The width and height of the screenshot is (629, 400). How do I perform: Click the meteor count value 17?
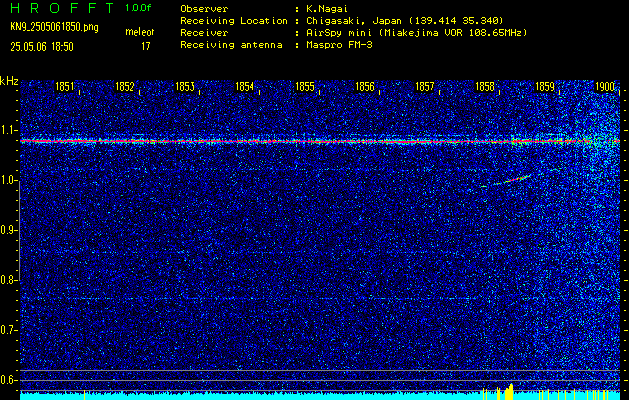click(x=145, y=47)
